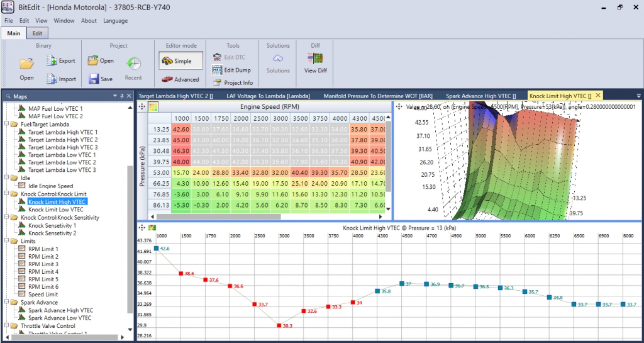Switch to LAF Voltage To Lambda tab
The width and height of the screenshot is (644, 343).
(268, 96)
